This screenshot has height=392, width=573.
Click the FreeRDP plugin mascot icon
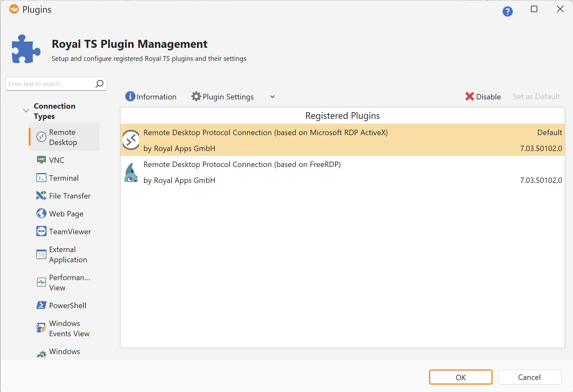pos(131,172)
